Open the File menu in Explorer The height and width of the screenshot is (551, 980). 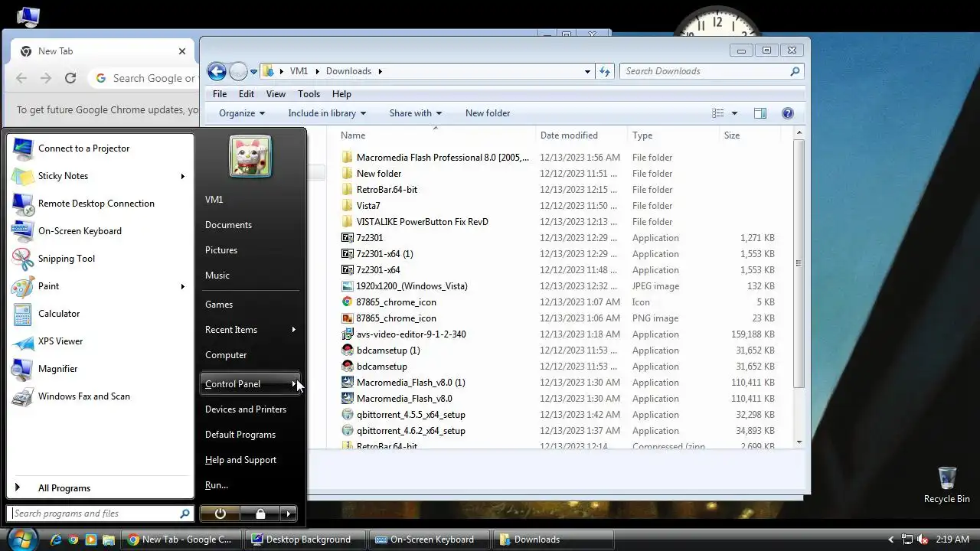[220, 94]
